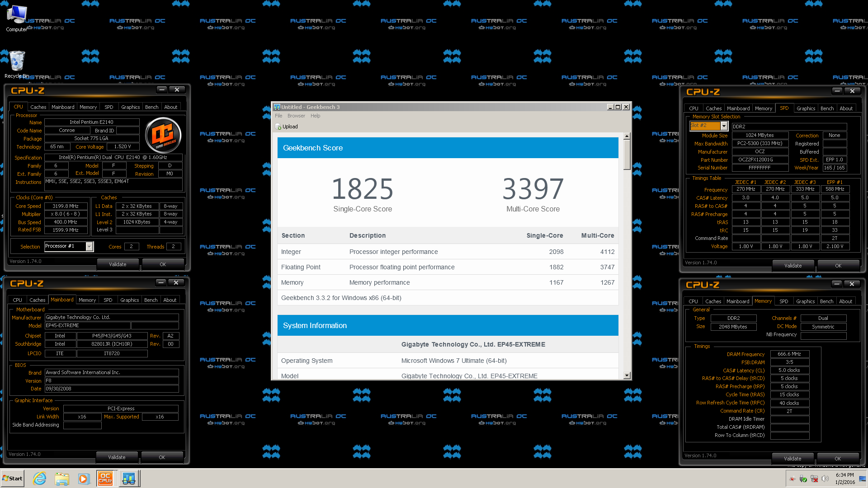Click Validate in CPU-Z Mainboard window
The width and height of the screenshot is (868, 488).
[117, 457]
